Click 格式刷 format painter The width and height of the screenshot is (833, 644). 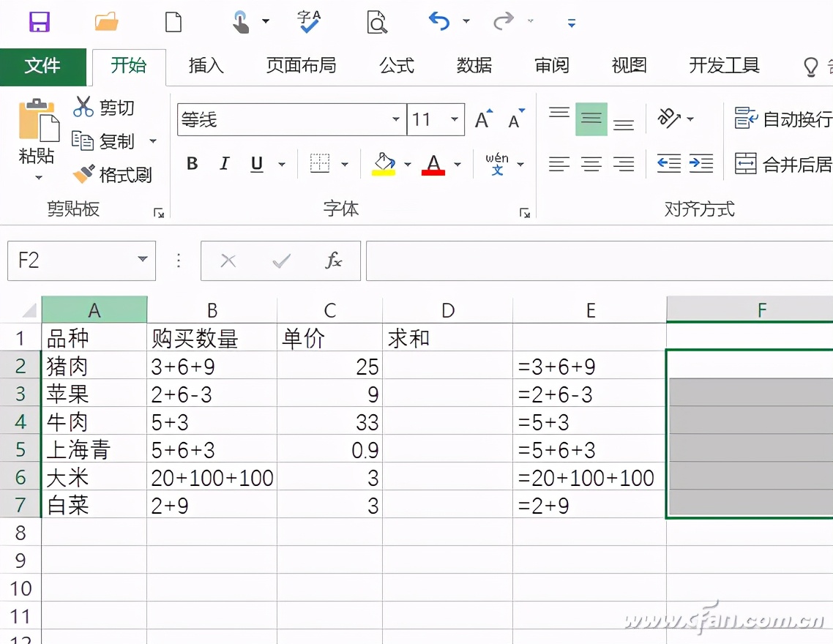click(x=113, y=174)
